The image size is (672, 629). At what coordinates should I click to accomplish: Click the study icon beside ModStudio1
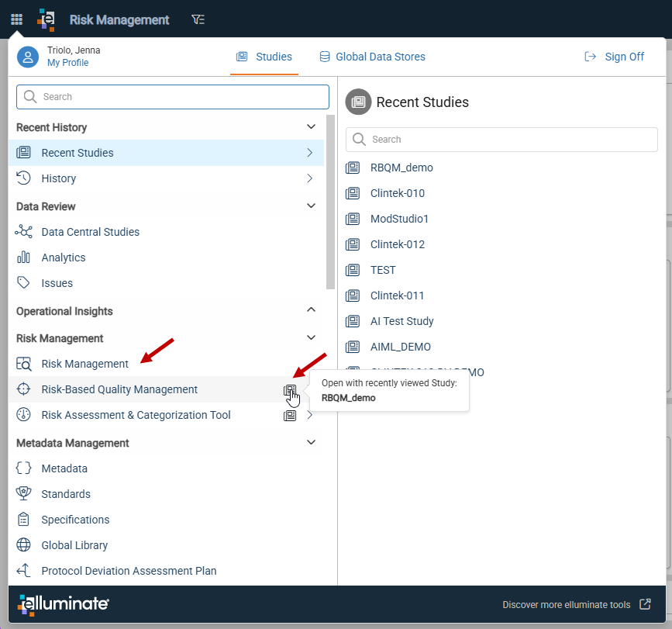click(353, 219)
